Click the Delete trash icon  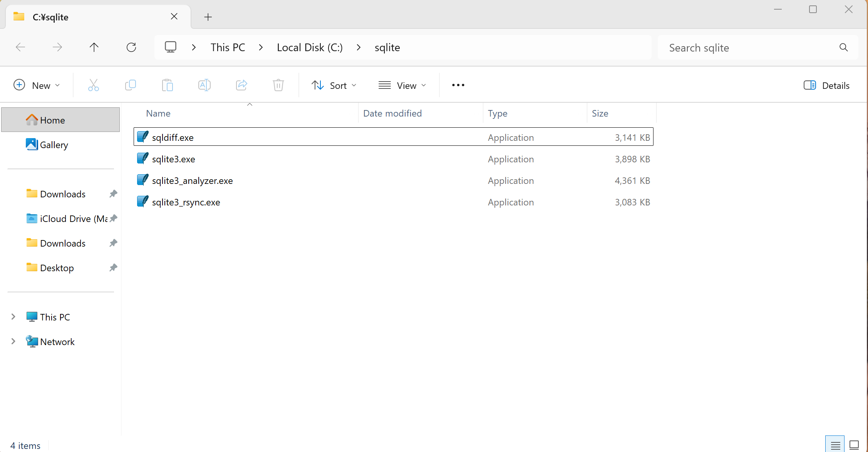(x=278, y=85)
